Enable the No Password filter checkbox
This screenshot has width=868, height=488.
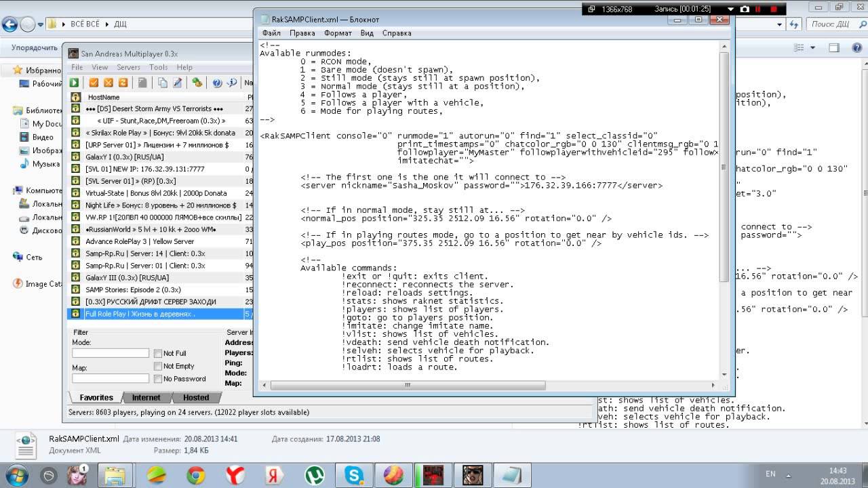158,379
